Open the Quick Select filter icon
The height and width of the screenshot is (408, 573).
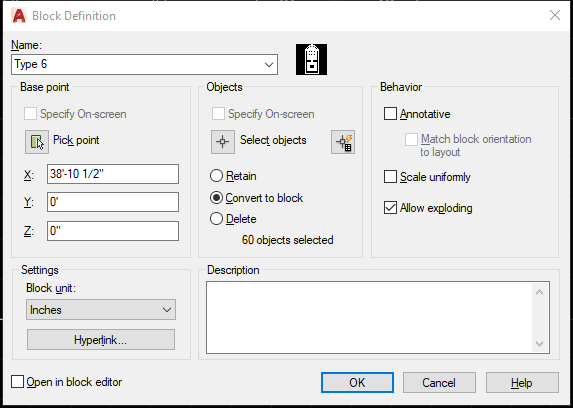343,142
